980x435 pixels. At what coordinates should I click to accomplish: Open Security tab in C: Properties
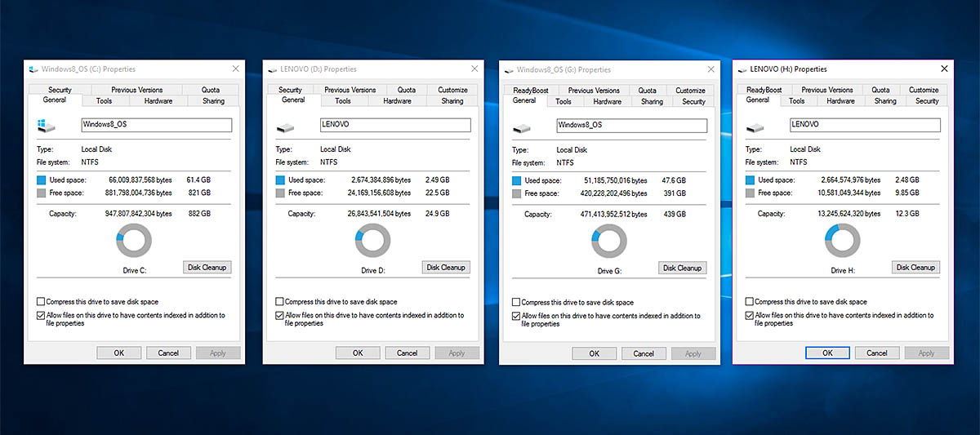tap(60, 90)
